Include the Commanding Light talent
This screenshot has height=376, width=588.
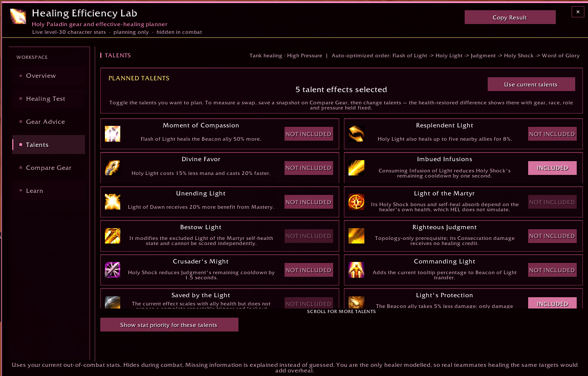click(x=552, y=270)
